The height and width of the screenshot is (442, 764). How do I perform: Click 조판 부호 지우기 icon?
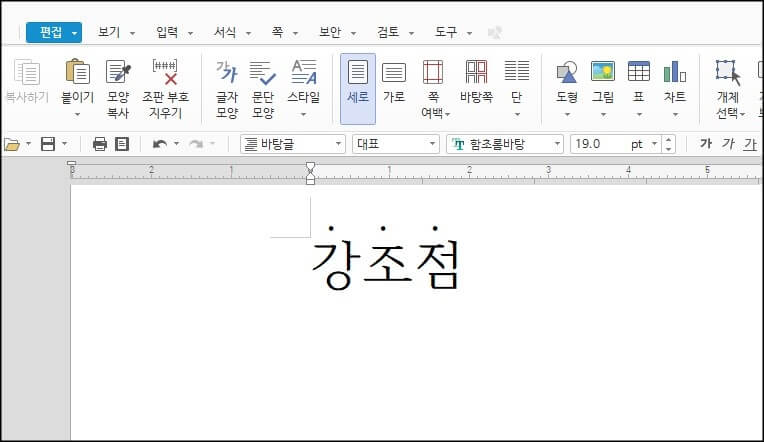pos(165,72)
